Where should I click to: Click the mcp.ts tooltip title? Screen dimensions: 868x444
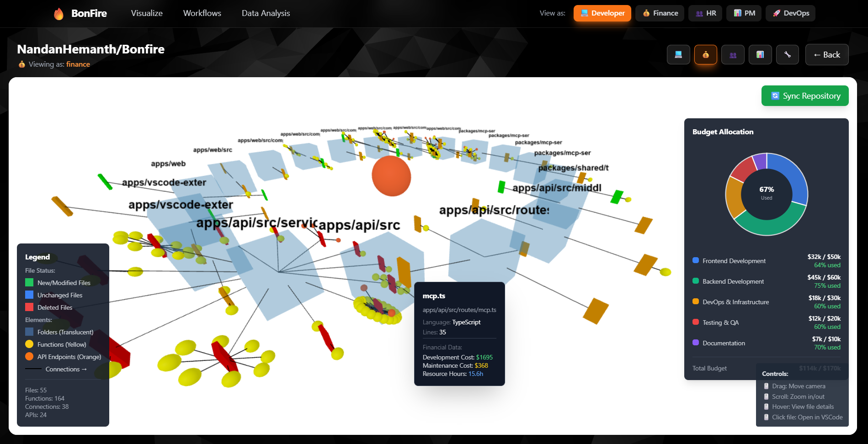[434, 296]
